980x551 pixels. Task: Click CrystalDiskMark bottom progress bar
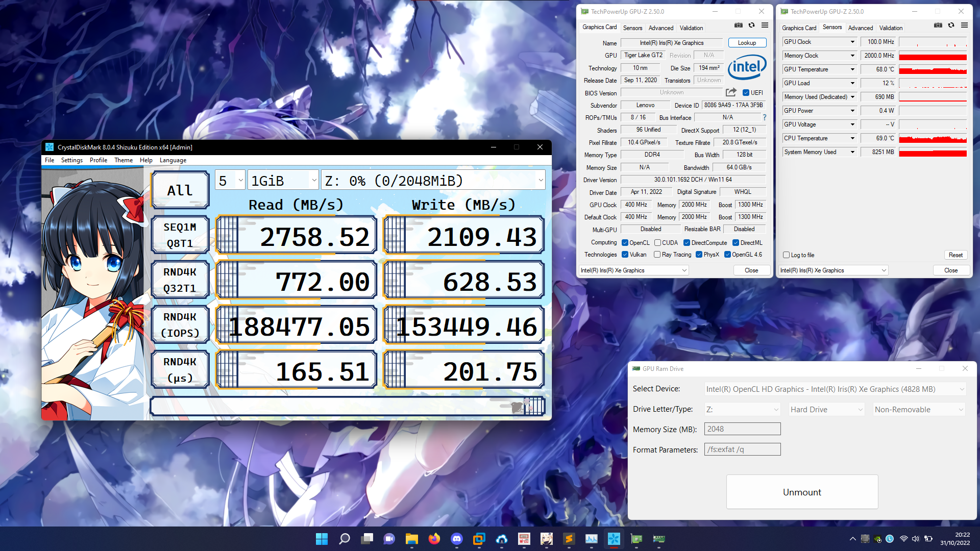tap(348, 406)
